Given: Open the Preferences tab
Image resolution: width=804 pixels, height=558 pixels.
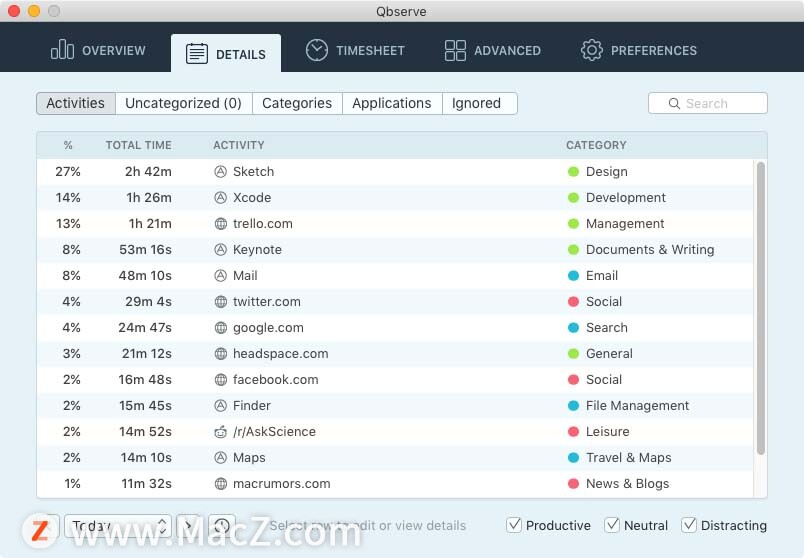Looking at the screenshot, I should 639,50.
